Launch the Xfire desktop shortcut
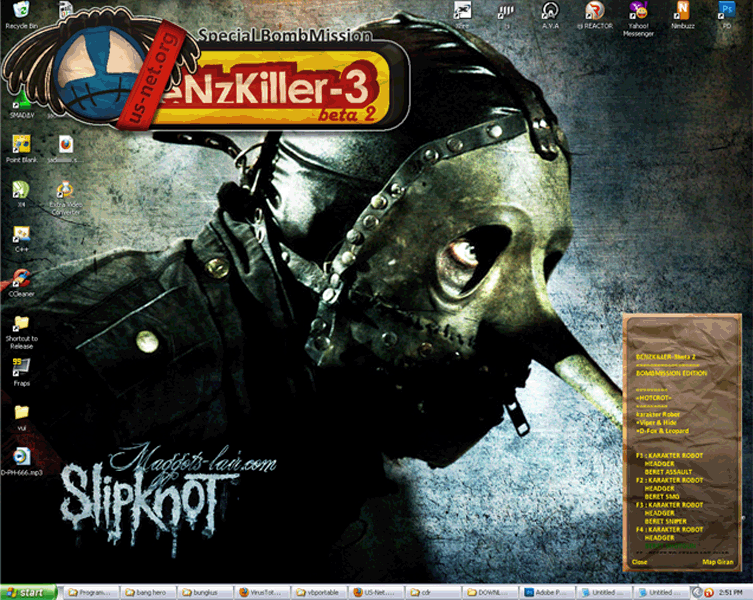This screenshot has width=753, height=600. pyautogui.click(x=462, y=14)
